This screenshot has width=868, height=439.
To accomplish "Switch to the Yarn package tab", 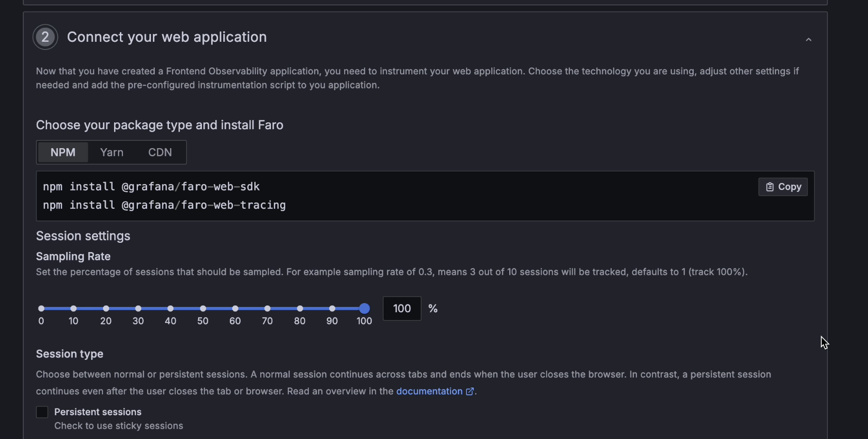I will [x=112, y=152].
